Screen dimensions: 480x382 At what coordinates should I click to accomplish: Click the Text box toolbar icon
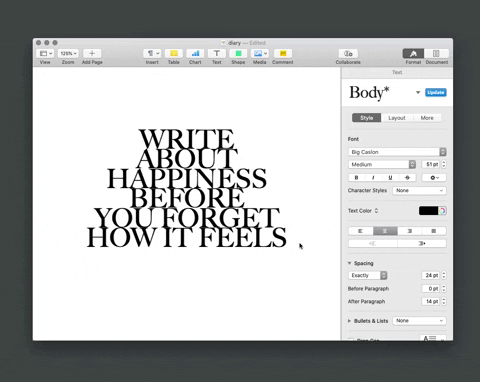(217, 54)
